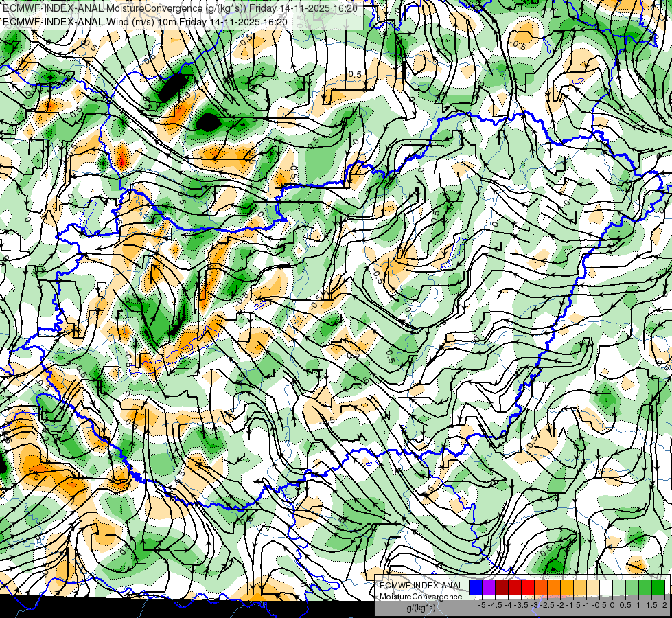Select the -3.5 tick value on legend scale

(521, 605)
